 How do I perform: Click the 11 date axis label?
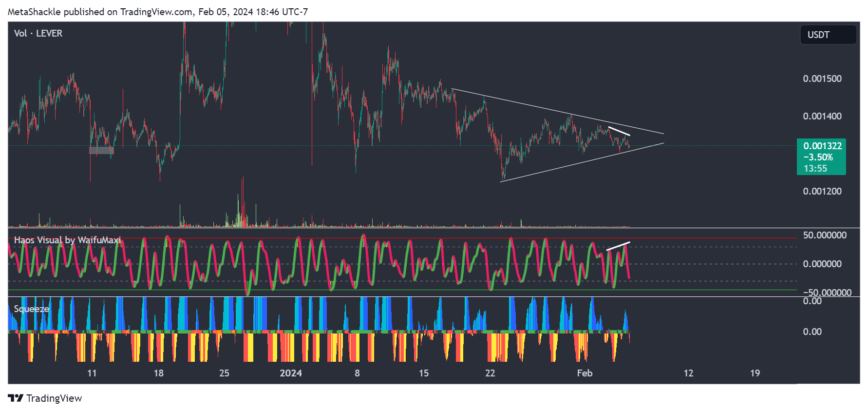tap(92, 373)
